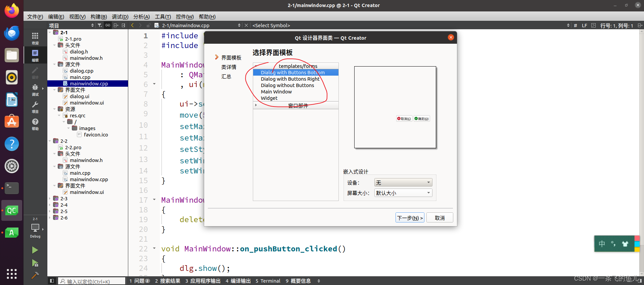Go back in editor navigation history
The height and width of the screenshot is (285, 644).
tap(133, 25)
